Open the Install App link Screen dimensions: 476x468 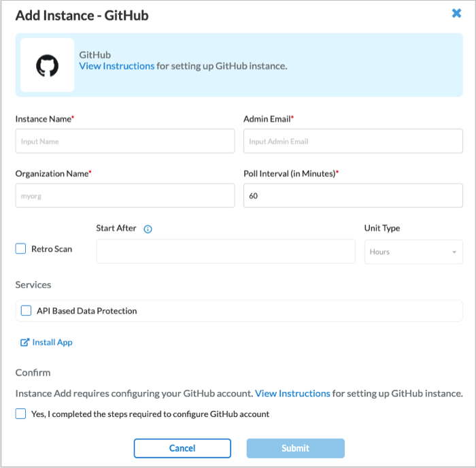click(52, 342)
